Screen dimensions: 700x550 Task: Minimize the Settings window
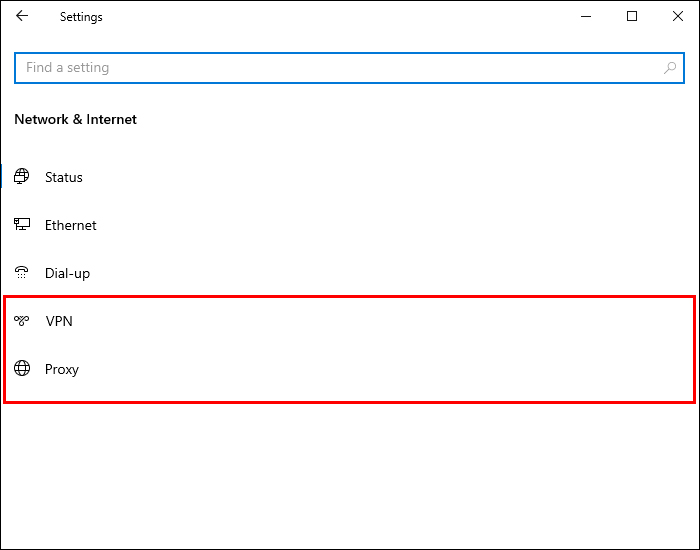(x=585, y=16)
